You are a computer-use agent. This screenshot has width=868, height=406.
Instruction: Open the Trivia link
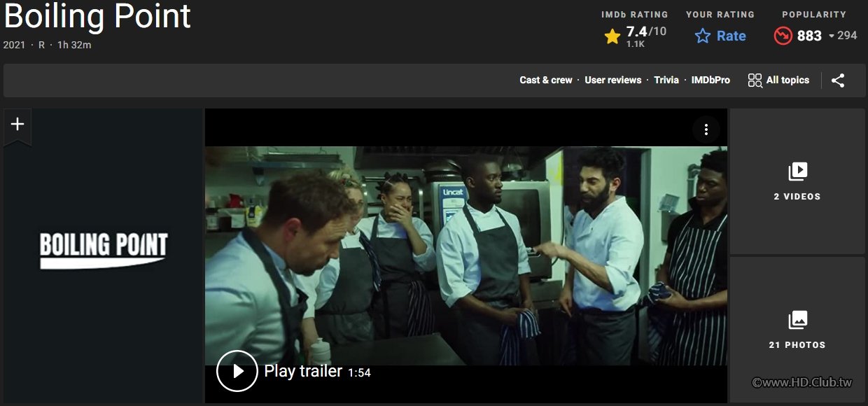666,80
